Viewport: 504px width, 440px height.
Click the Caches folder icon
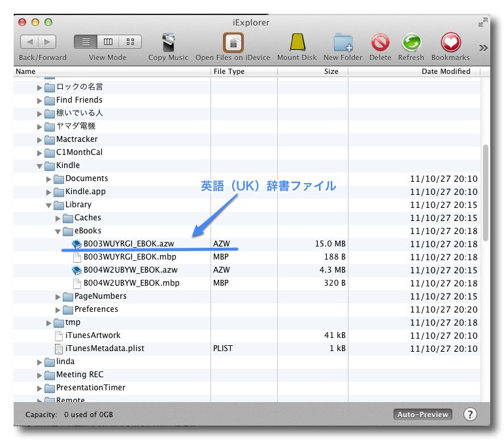click(x=67, y=218)
